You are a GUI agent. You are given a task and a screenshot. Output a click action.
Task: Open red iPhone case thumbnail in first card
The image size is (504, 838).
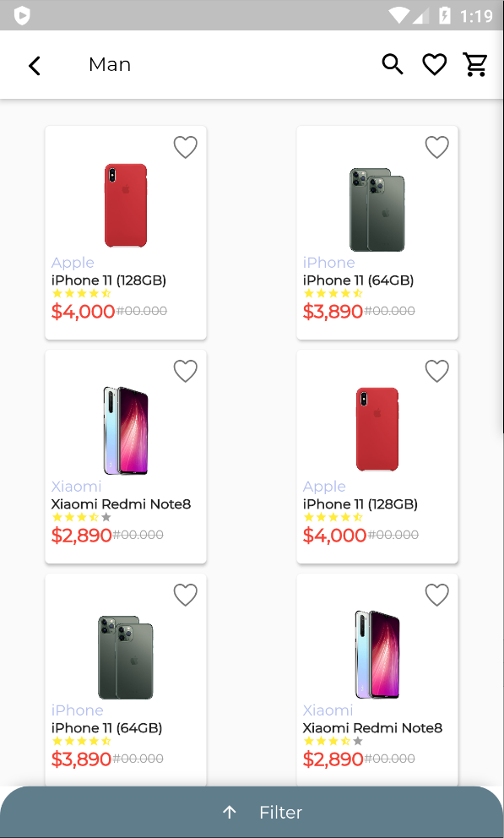pyautogui.click(x=126, y=205)
